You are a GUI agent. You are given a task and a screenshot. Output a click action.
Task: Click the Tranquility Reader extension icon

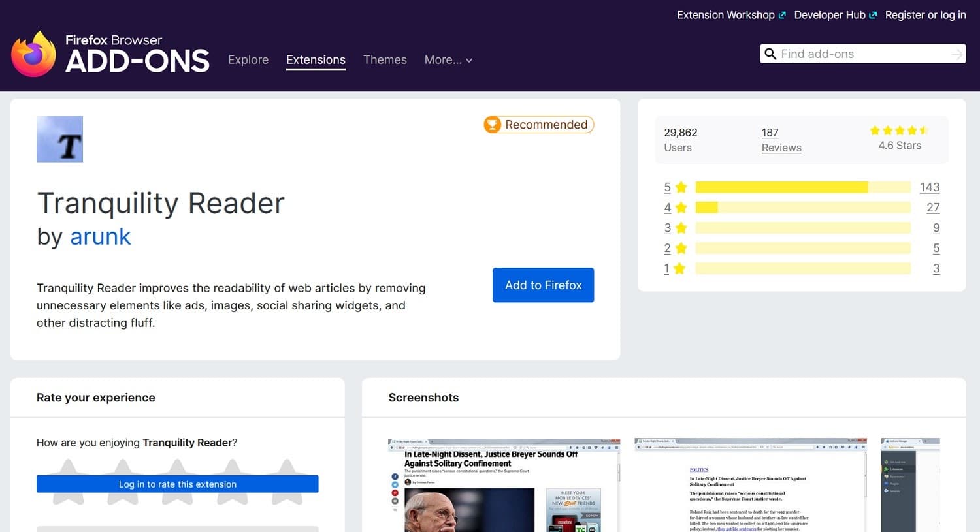(59, 138)
